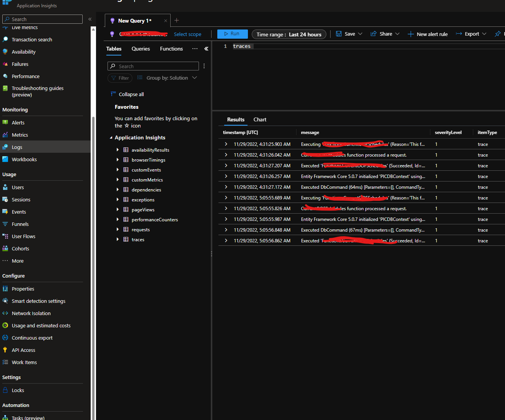Expand exceptions table
This screenshot has height=420, width=505.
(x=117, y=199)
